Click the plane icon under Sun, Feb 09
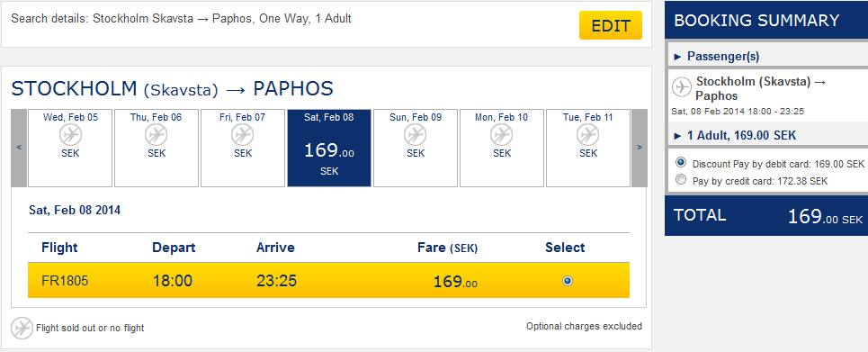The image size is (868, 352). [x=416, y=135]
